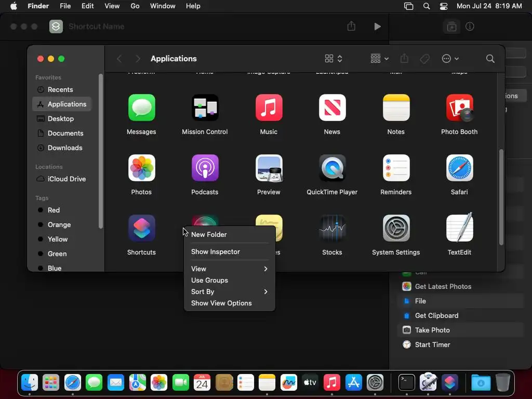Open the ellipsis action menu dropdown
This screenshot has width=532, height=399.
tap(450, 59)
